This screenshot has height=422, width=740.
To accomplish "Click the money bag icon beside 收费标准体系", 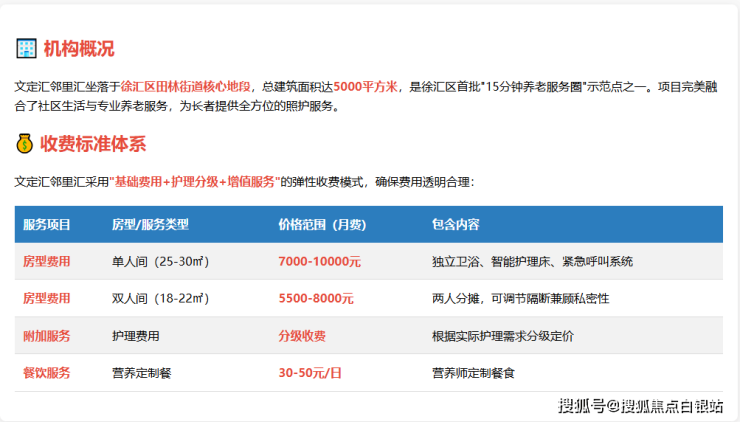I will tap(26, 144).
